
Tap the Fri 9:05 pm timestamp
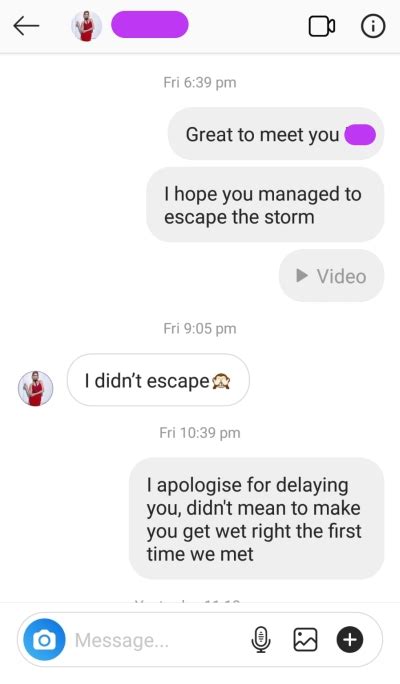click(x=200, y=328)
